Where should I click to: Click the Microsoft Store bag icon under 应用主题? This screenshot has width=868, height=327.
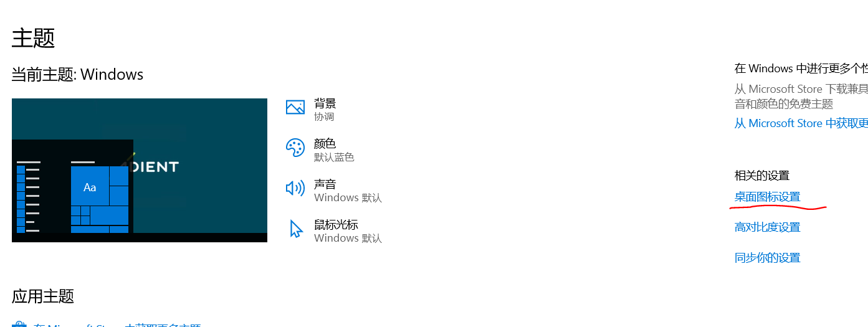tap(19, 325)
